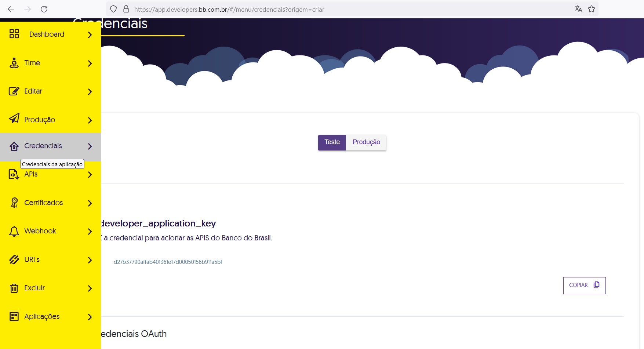Click the Aplicações apps icon

[14, 316]
